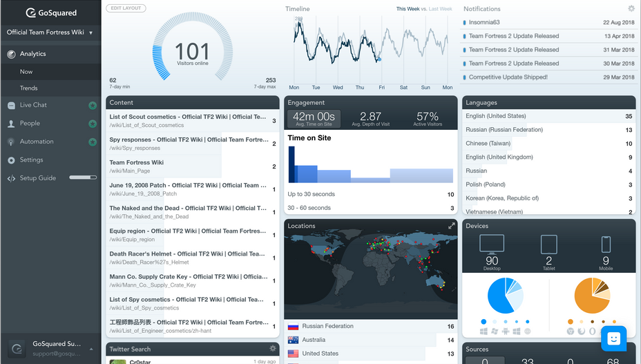Image resolution: width=641 pixels, height=364 pixels.
Task: Select the Tablet icon in Devices
Action: [x=548, y=245]
